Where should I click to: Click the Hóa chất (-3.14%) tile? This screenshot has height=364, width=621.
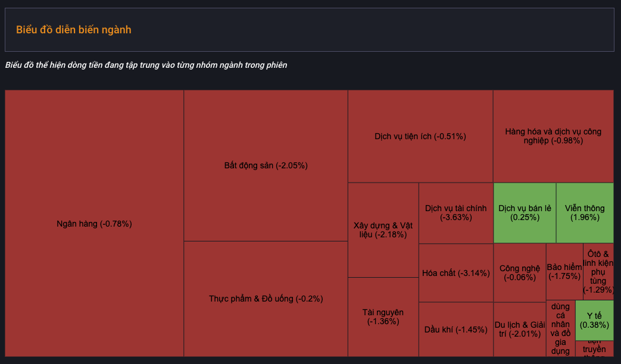coord(456,273)
